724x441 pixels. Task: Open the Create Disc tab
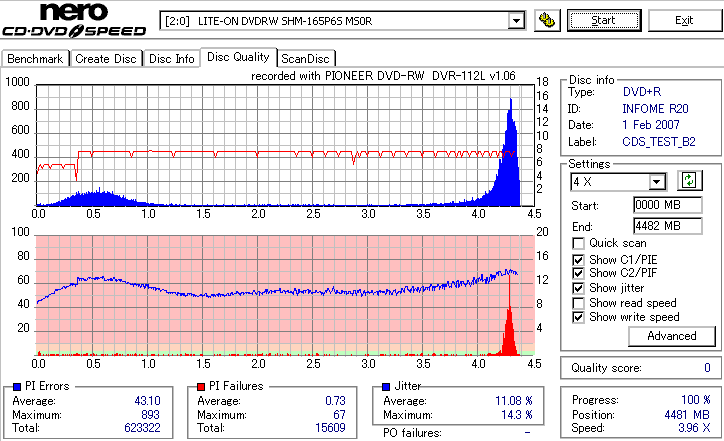coord(106,59)
